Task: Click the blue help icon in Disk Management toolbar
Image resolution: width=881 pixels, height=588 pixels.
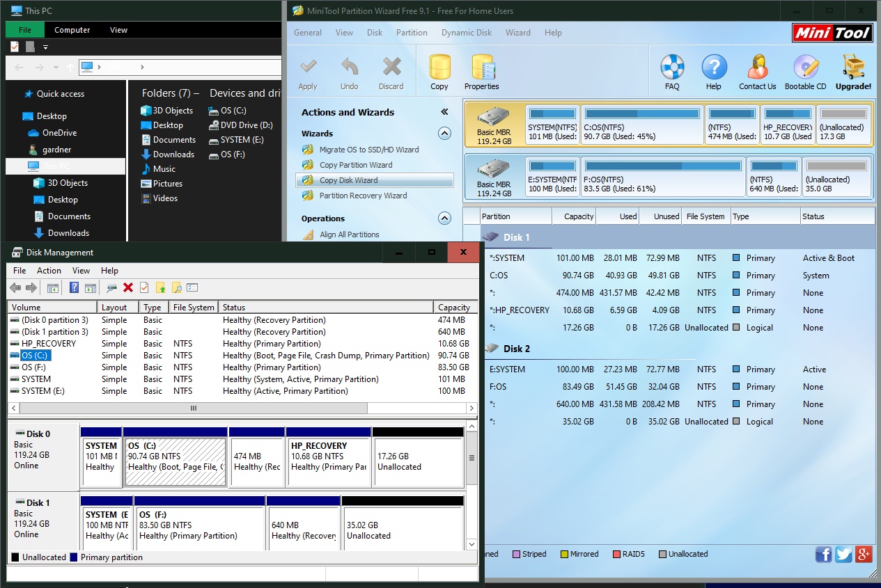Action: point(74,287)
